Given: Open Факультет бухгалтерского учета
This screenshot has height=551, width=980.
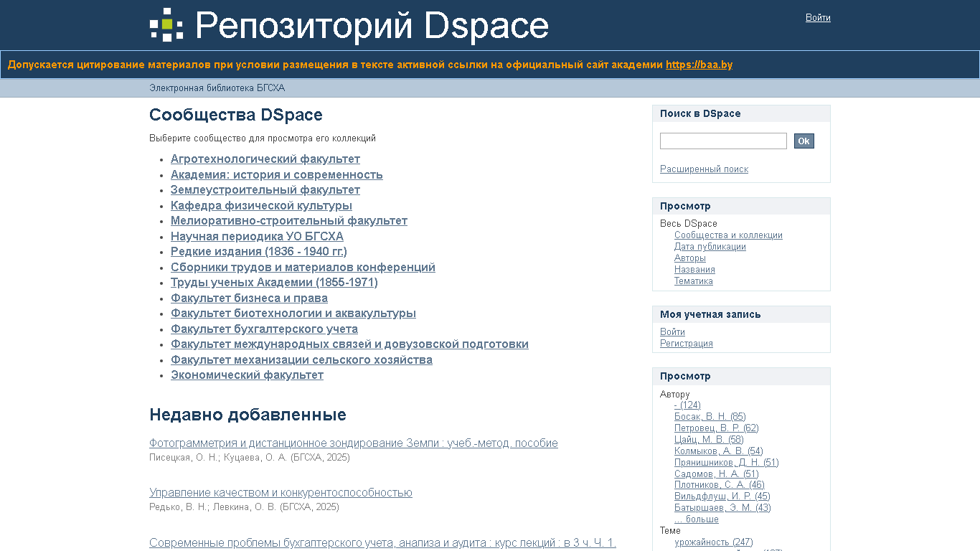Looking at the screenshot, I should [x=264, y=329].
